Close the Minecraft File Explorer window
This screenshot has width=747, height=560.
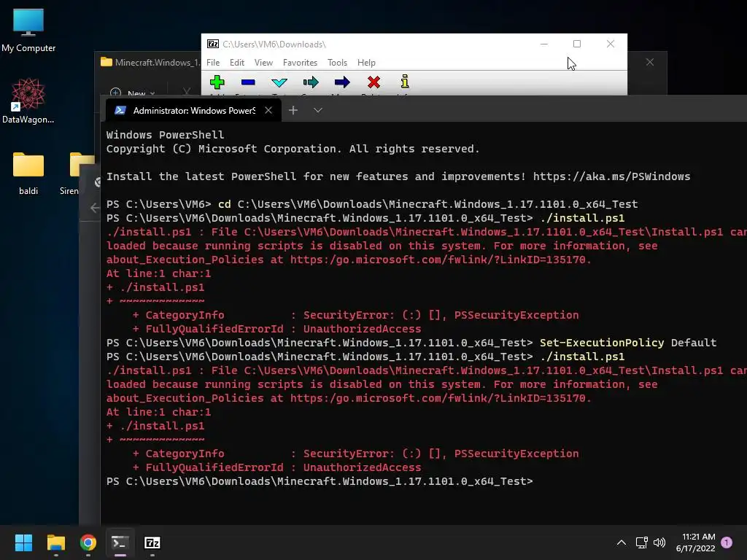click(650, 63)
